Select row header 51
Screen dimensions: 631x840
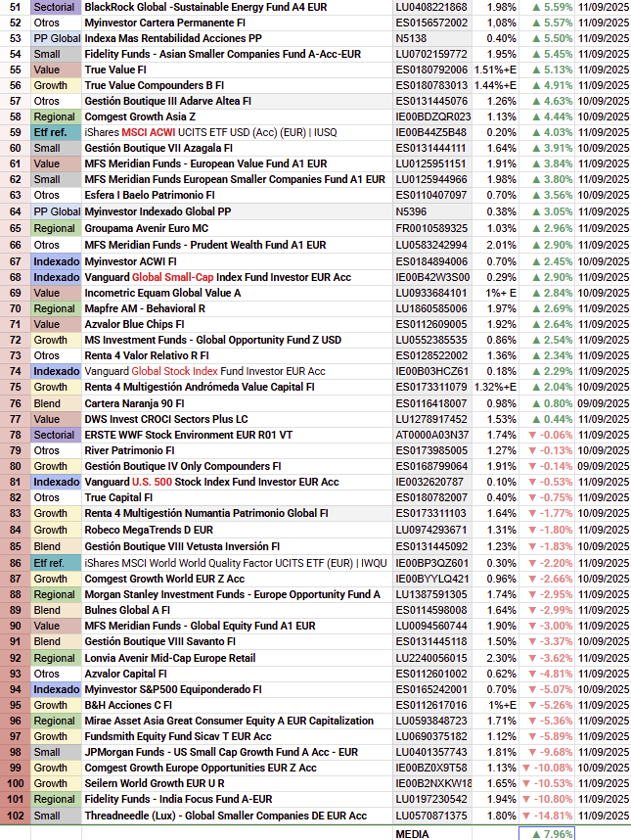pos(15,7)
